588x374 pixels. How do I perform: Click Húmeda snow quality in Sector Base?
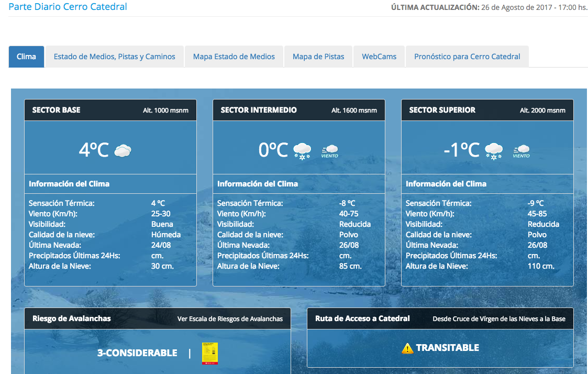(166, 235)
